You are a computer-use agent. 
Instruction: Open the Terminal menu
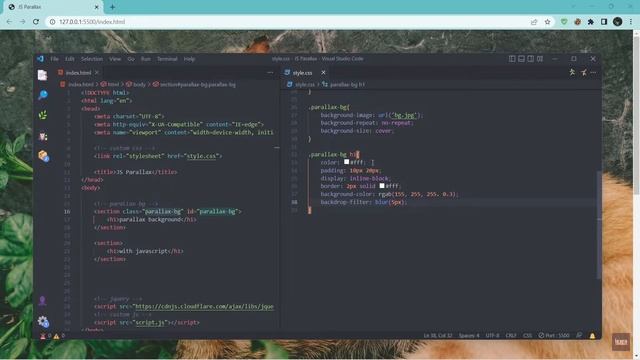pos(167,59)
